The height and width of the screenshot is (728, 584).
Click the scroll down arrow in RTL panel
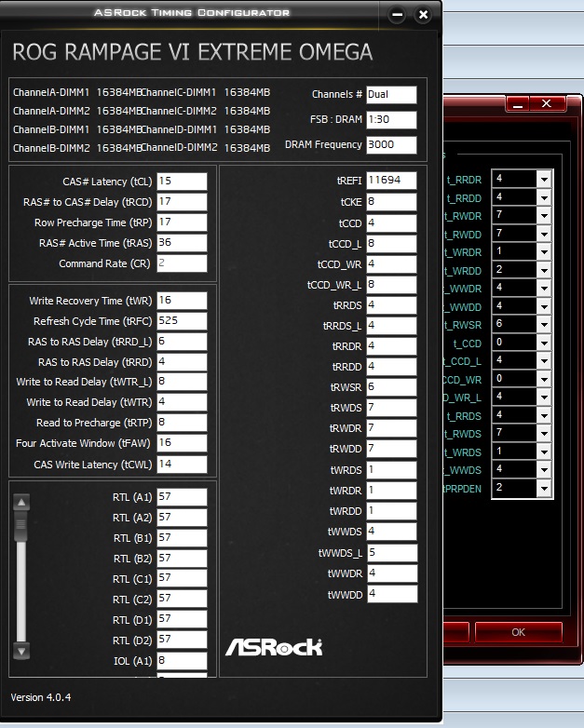[21, 651]
